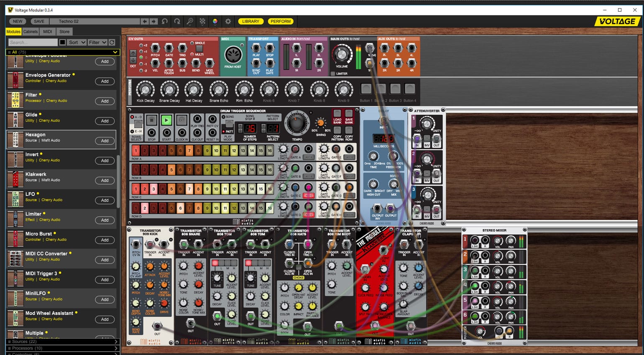
Task: Switch to the Cabinets tab
Action: coord(31,31)
